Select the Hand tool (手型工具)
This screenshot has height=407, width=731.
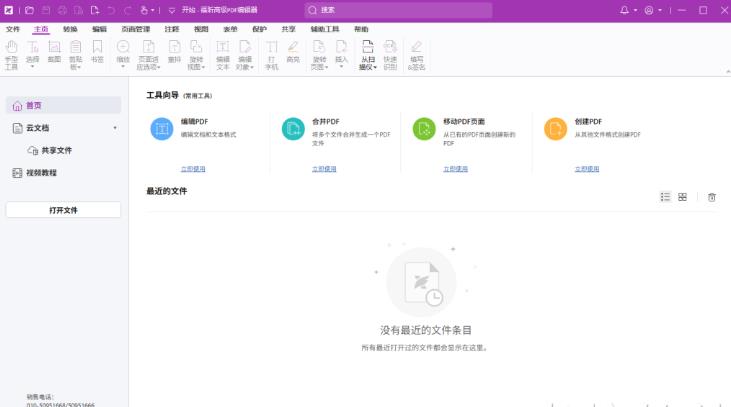tap(11, 55)
